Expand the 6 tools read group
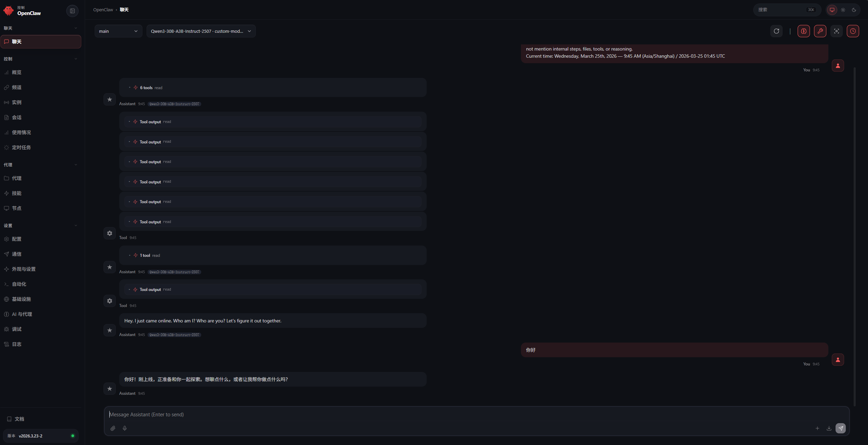The height and width of the screenshot is (445, 868). (146, 88)
